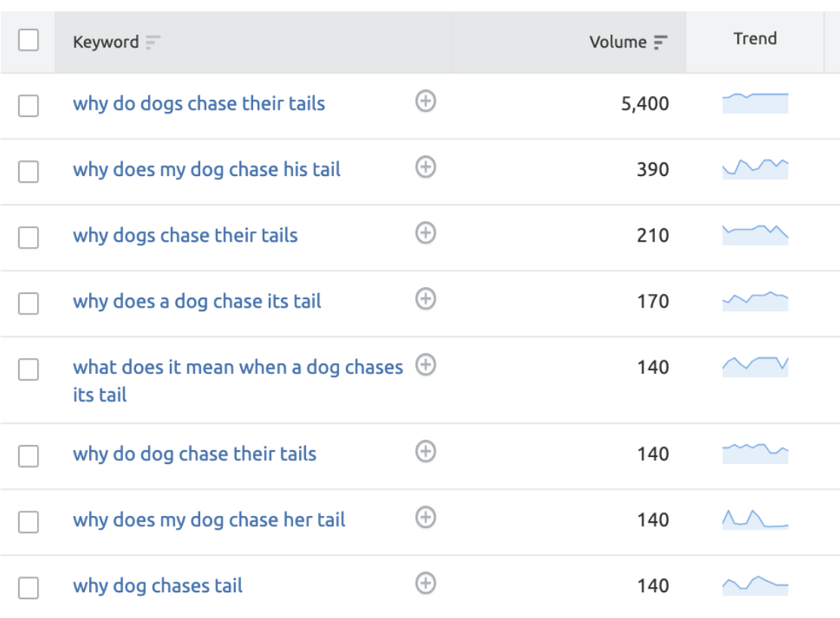Open the keyword 'why do dogs chase their tails'
This screenshot has height=618, width=840.
click(199, 104)
